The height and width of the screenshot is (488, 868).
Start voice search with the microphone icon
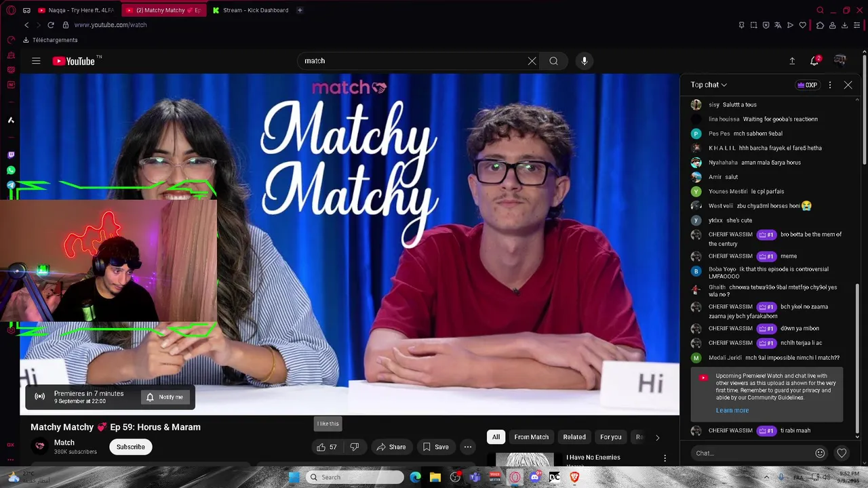click(585, 61)
